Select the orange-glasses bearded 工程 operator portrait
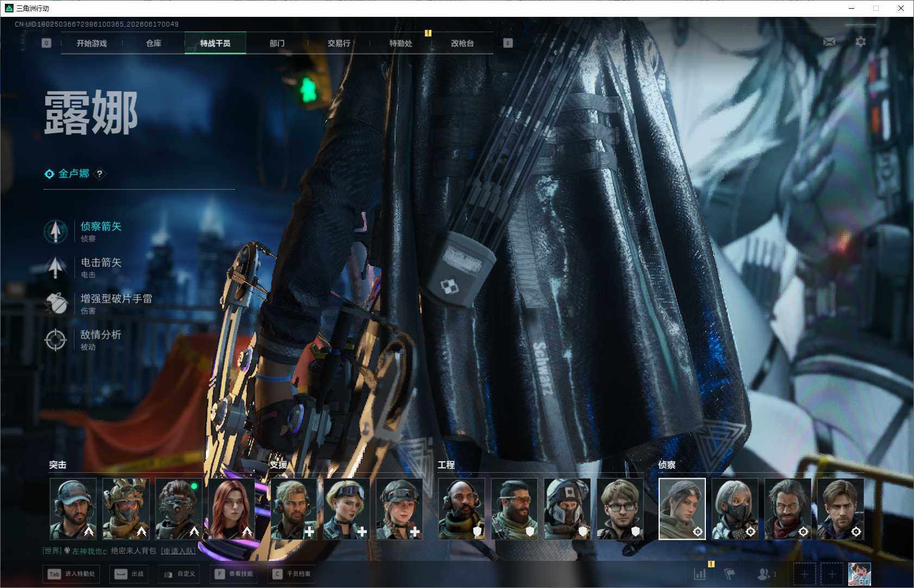The height and width of the screenshot is (588, 914). 514,509
